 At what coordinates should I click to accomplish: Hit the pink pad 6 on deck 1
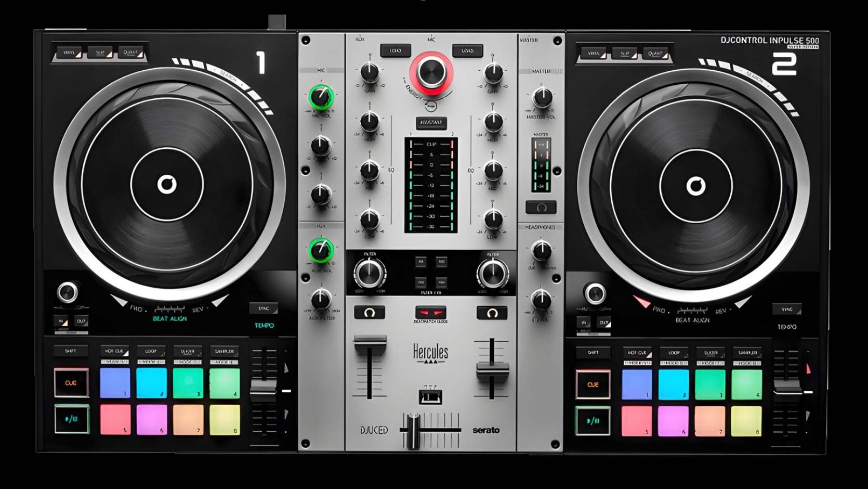pyautogui.click(x=152, y=420)
